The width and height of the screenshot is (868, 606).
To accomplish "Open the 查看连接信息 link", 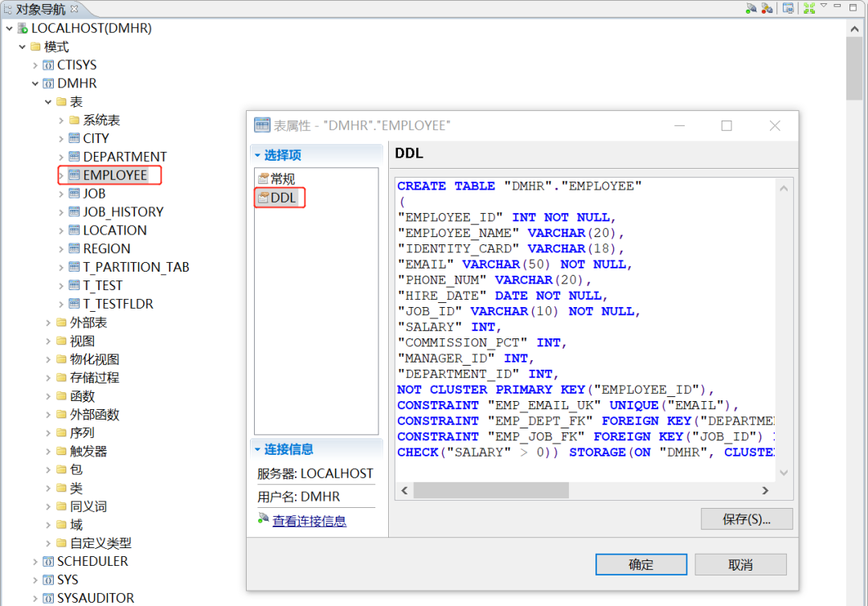I will pyautogui.click(x=309, y=521).
